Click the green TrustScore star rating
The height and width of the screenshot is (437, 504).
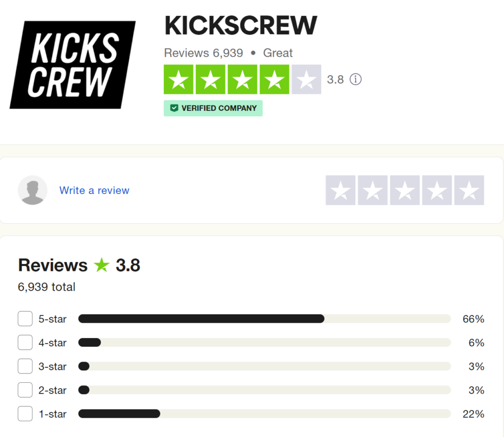[242, 79]
